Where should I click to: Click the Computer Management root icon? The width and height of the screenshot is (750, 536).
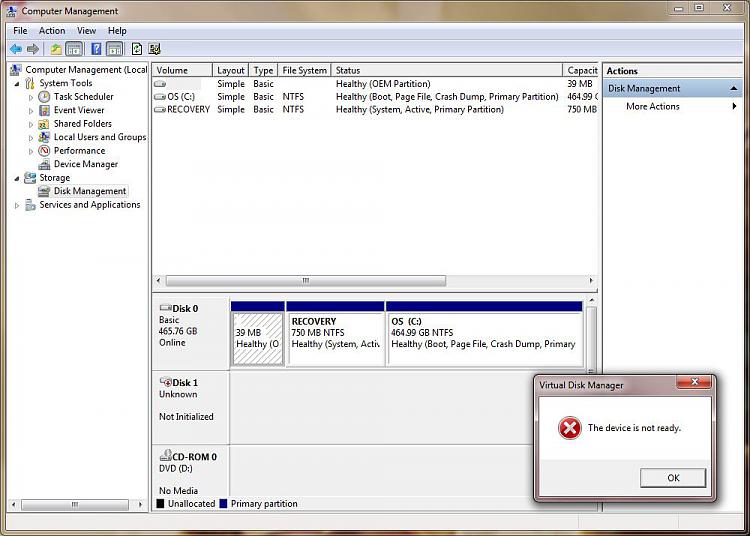16,70
